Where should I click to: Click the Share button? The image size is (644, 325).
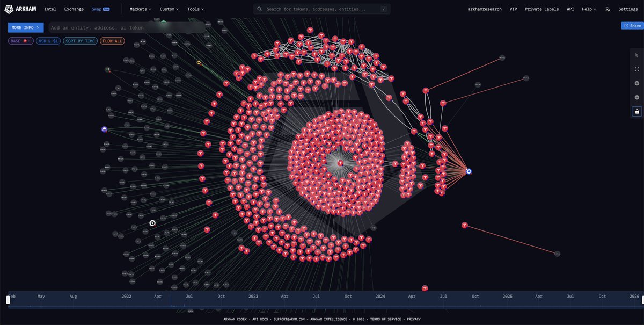point(632,26)
